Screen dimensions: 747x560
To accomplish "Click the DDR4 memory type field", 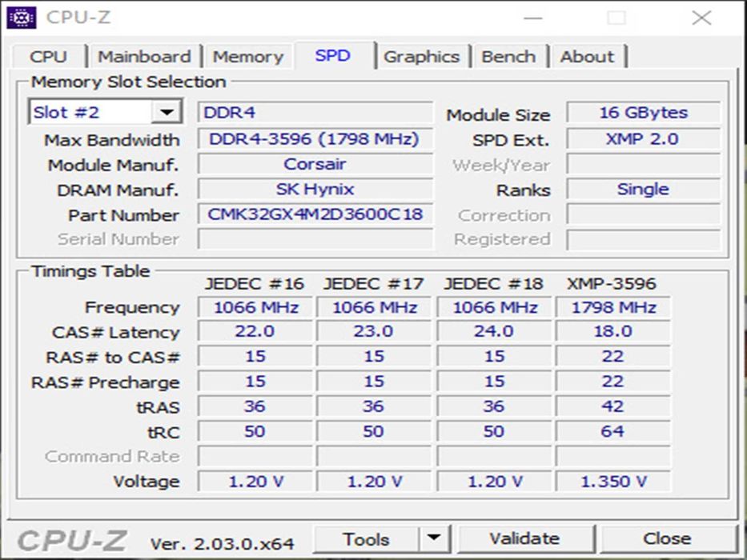I will point(315,112).
